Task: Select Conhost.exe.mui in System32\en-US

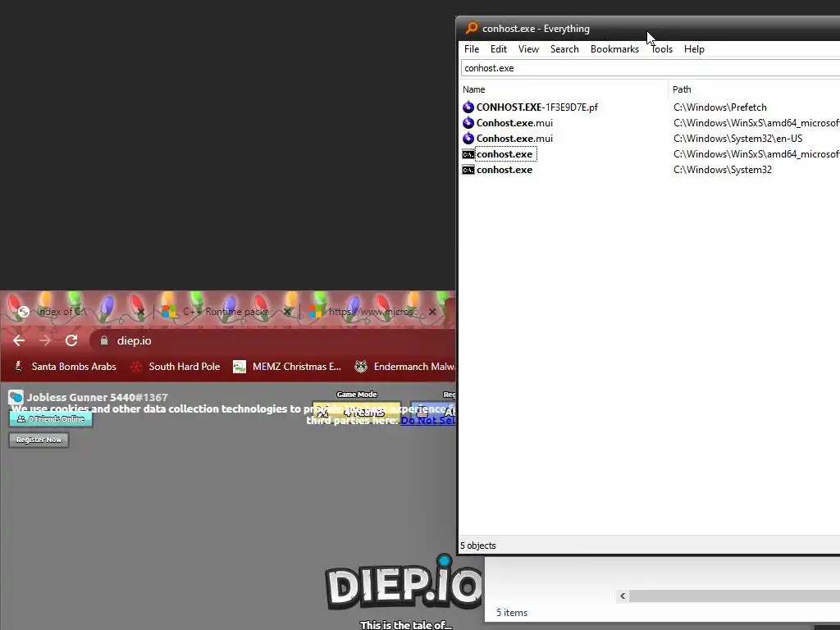Action: tap(514, 138)
